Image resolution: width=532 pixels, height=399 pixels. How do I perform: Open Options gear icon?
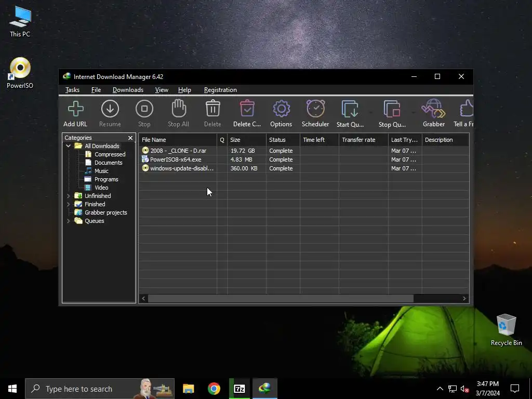[281, 113]
